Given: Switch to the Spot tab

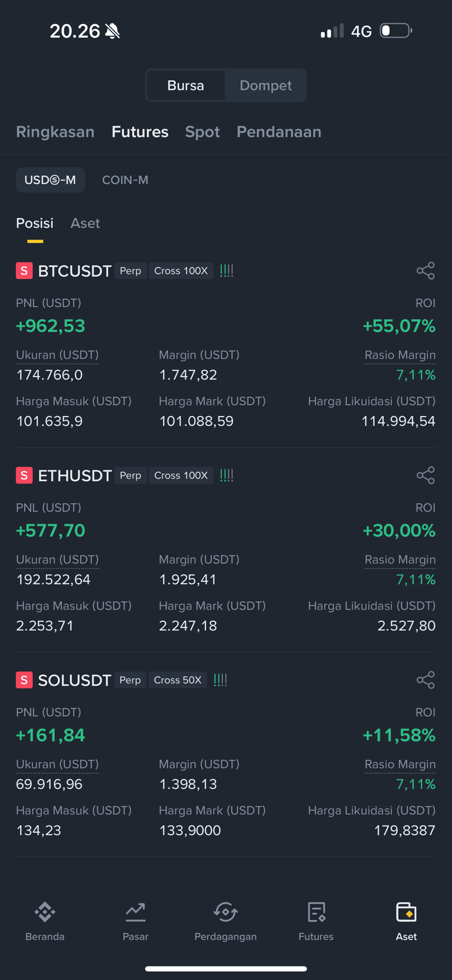Looking at the screenshot, I should tap(203, 132).
